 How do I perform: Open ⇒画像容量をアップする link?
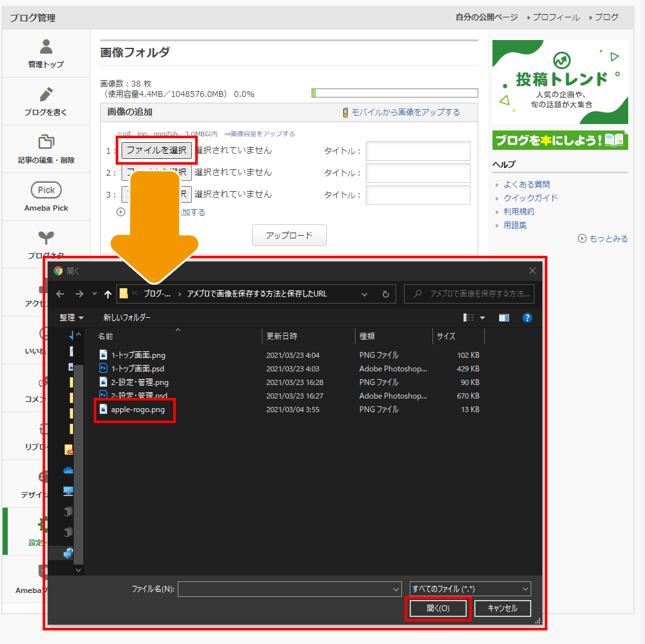[x=260, y=134]
